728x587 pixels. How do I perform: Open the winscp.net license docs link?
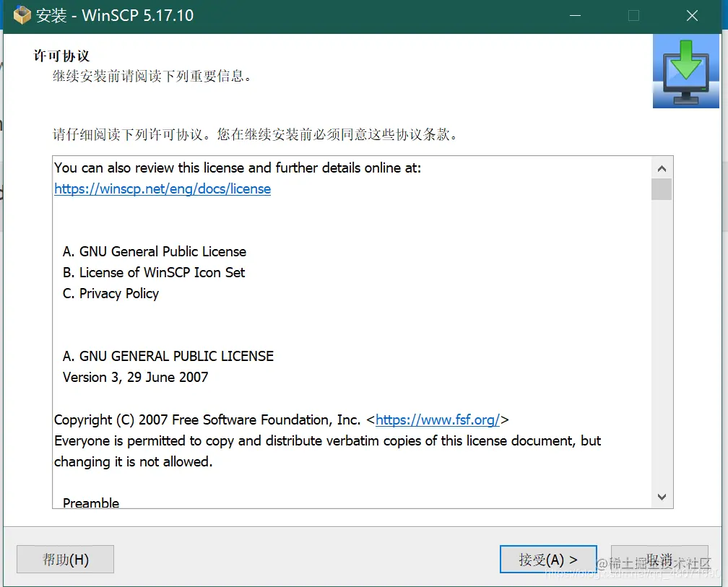pyautogui.click(x=162, y=189)
